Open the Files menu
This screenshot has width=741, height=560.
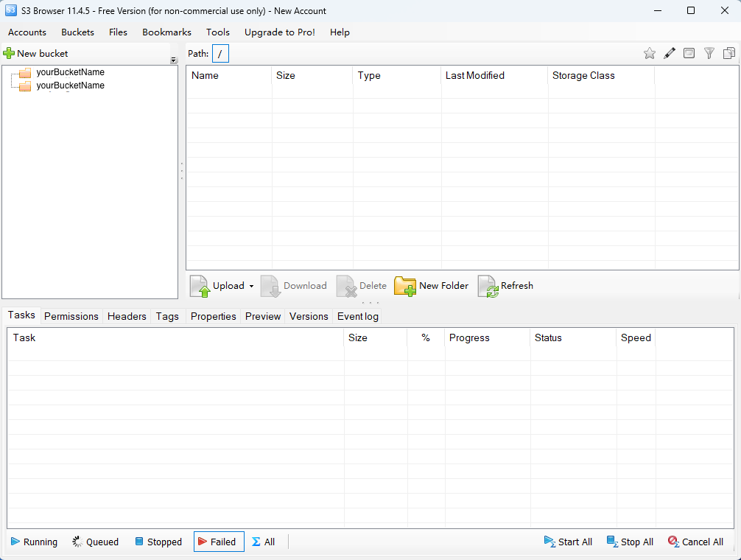click(x=118, y=32)
